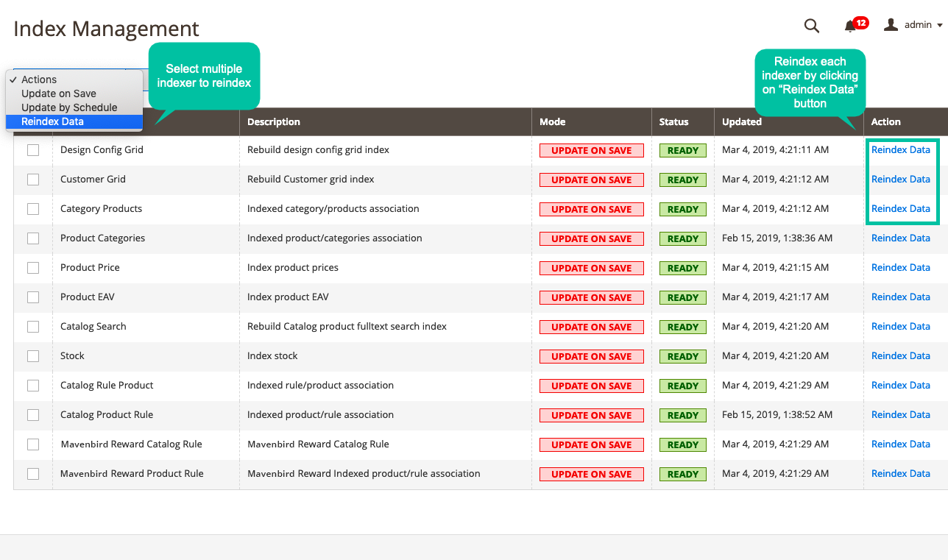Click the 'Product EAV' indexer name
Viewport: 948px width, 560px height.
(88, 297)
